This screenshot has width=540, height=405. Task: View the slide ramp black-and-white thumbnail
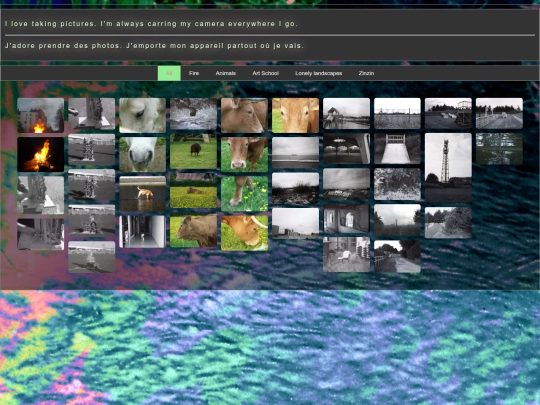pos(397,148)
